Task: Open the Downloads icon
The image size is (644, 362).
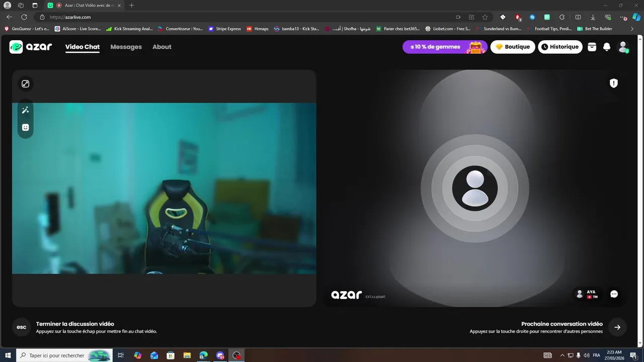Action: click(593, 17)
